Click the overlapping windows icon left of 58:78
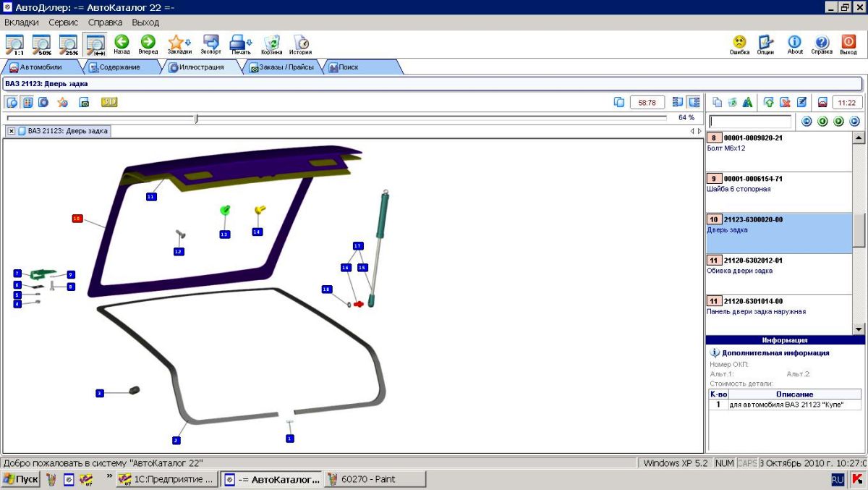The width and height of the screenshot is (868, 490). tap(619, 102)
